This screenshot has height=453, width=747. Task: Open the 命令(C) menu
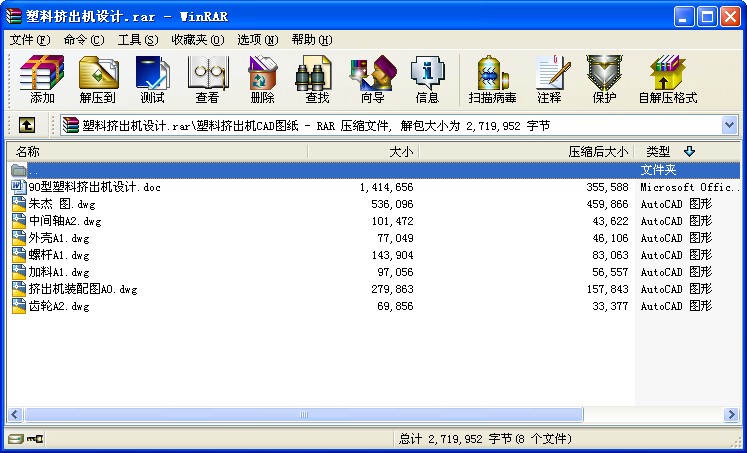84,40
